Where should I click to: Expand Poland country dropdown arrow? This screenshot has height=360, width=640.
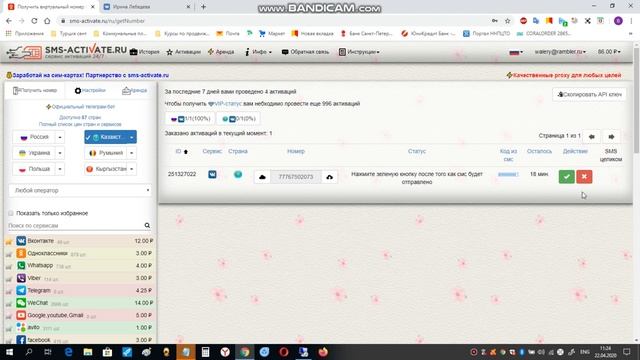[x=60, y=169]
